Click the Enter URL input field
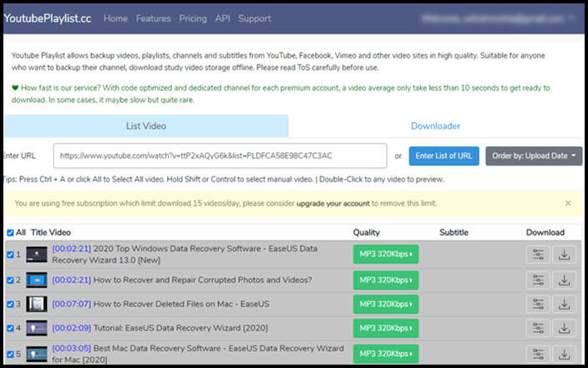 tap(220, 156)
